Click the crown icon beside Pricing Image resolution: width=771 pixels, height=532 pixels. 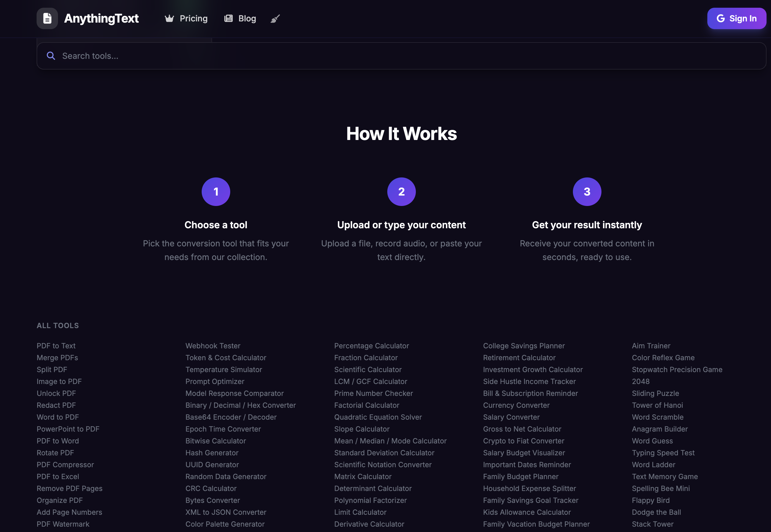(x=169, y=18)
